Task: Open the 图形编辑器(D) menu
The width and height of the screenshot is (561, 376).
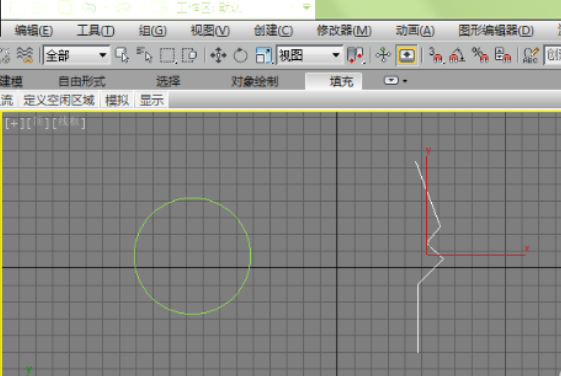Action: (496, 31)
